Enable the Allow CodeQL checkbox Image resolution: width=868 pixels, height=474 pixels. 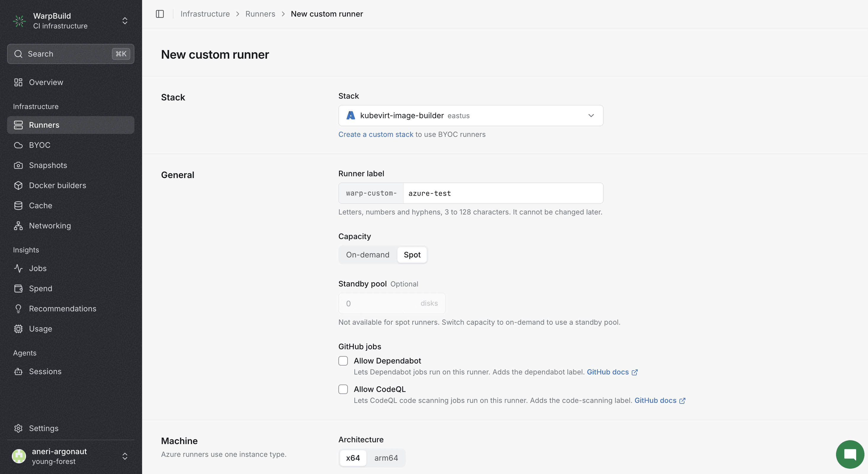(x=343, y=389)
